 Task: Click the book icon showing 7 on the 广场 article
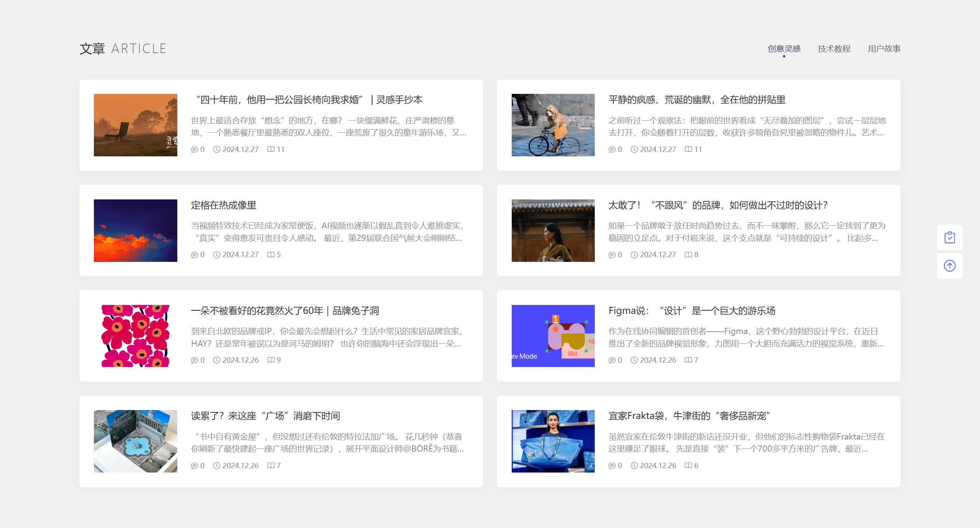(x=271, y=466)
